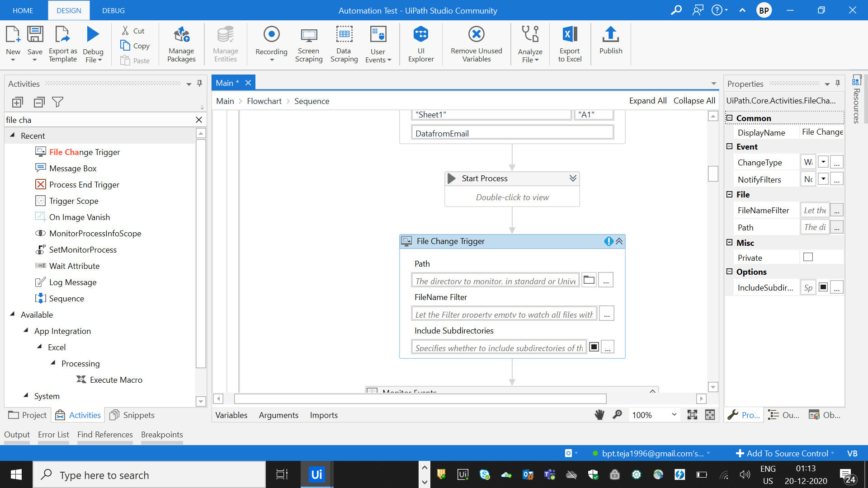868x488 pixels.
Task: Collapse File Change Trigger activity
Action: (x=619, y=241)
